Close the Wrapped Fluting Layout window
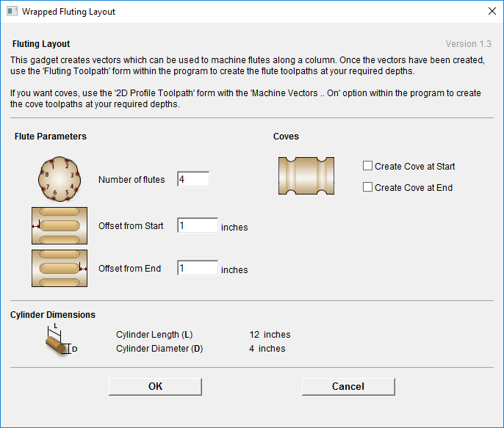 pyautogui.click(x=492, y=11)
